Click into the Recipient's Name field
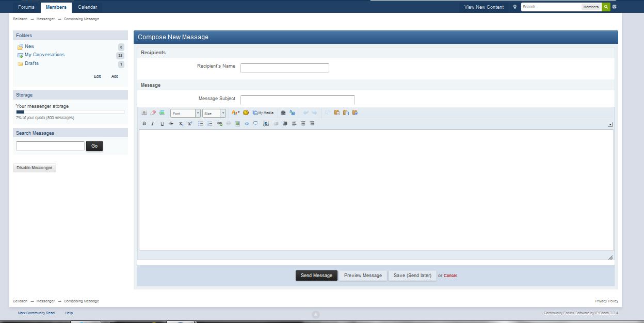Screen dimensions: 644x323 (x=284, y=68)
